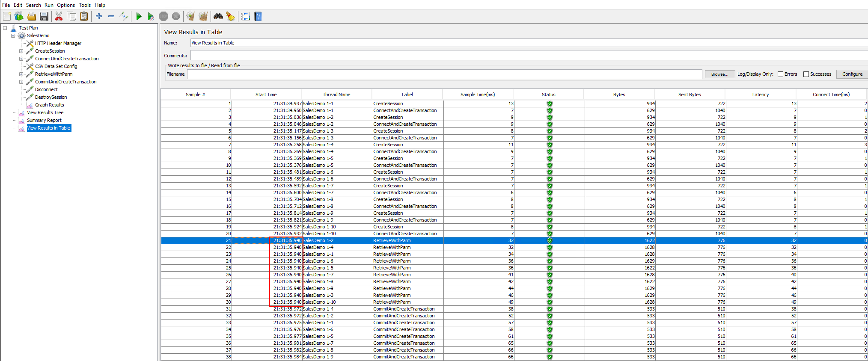Screen dimensions: 868x361
Task: Expand all nodes with the plus icon
Action: tap(99, 16)
